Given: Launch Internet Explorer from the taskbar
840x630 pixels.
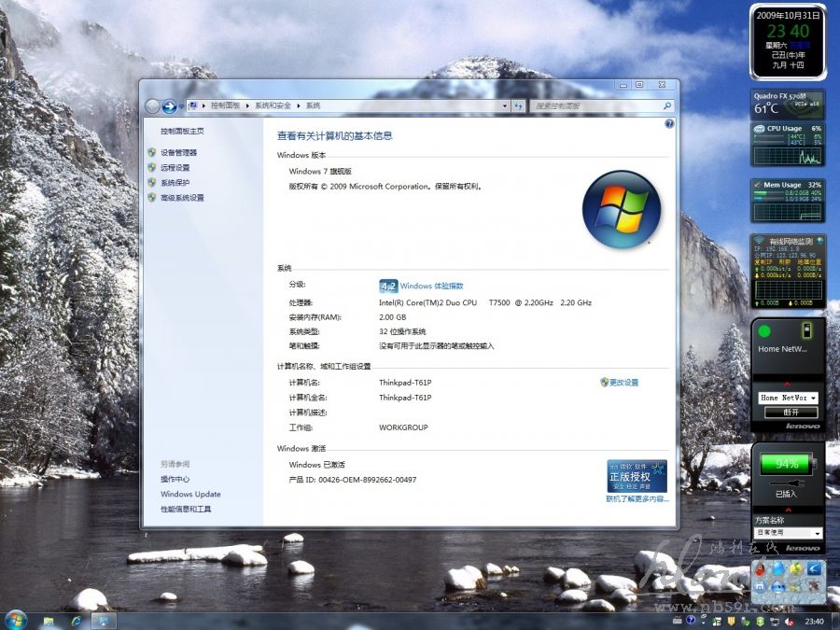Looking at the screenshot, I should pos(76,621).
